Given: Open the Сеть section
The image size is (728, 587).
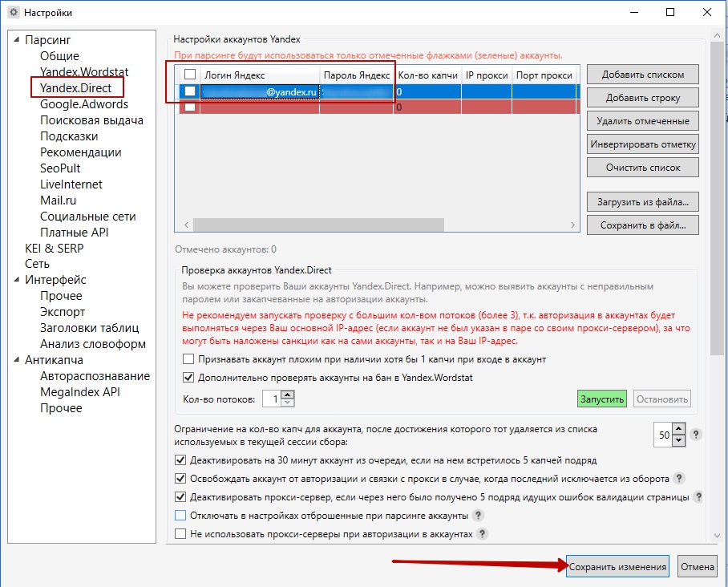Looking at the screenshot, I should tap(37, 264).
